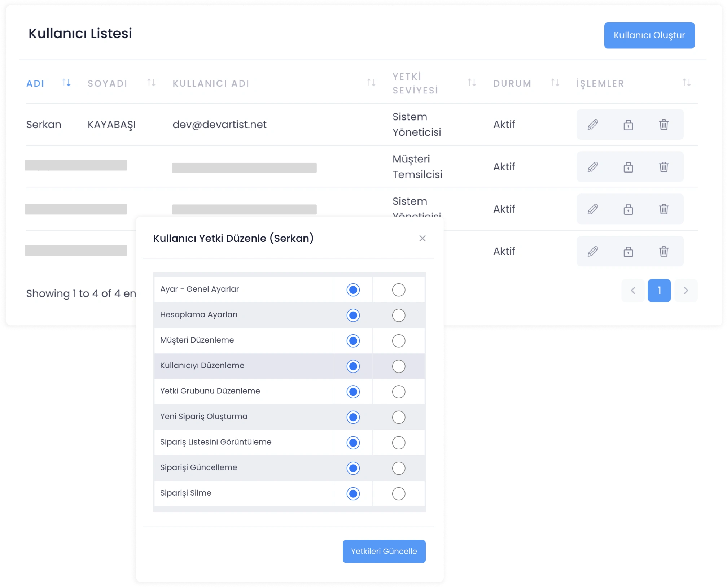
Task: Go to next page chevron
Action: [686, 291]
